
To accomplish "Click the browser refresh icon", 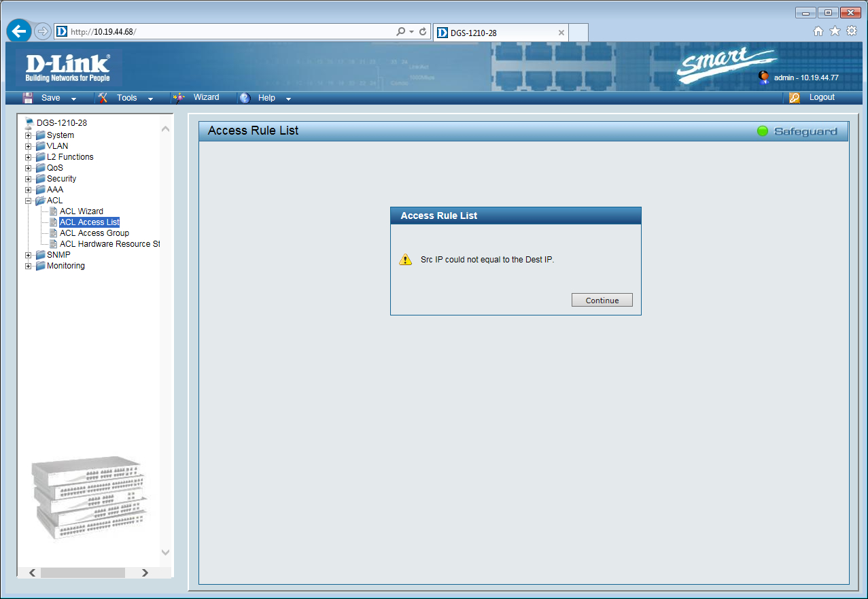I will click(423, 31).
